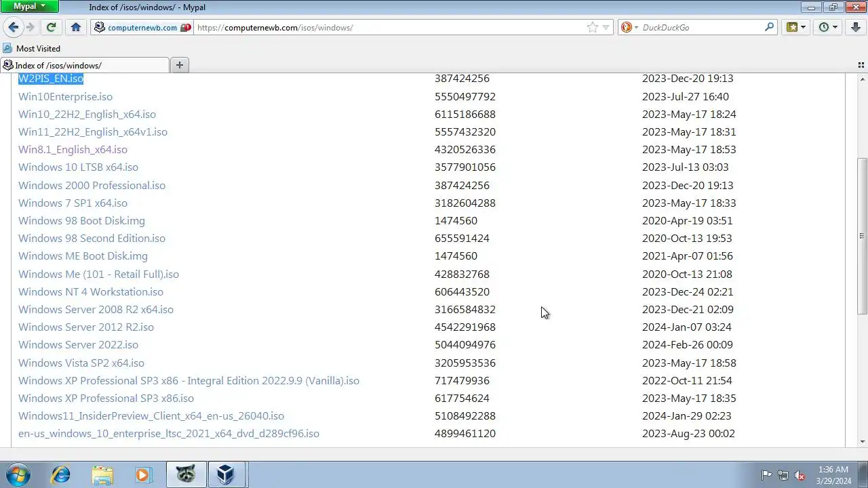The image size is (868, 488).
Task: Click the scrollbar down arrow
Action: pos(862,442)
